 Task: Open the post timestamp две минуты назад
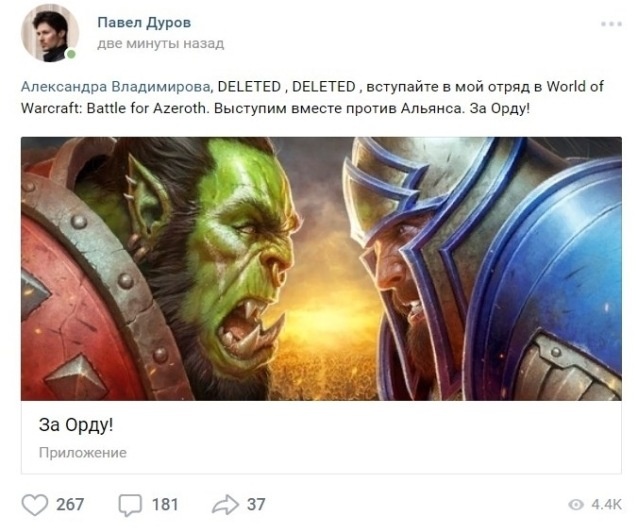(161, 44)
